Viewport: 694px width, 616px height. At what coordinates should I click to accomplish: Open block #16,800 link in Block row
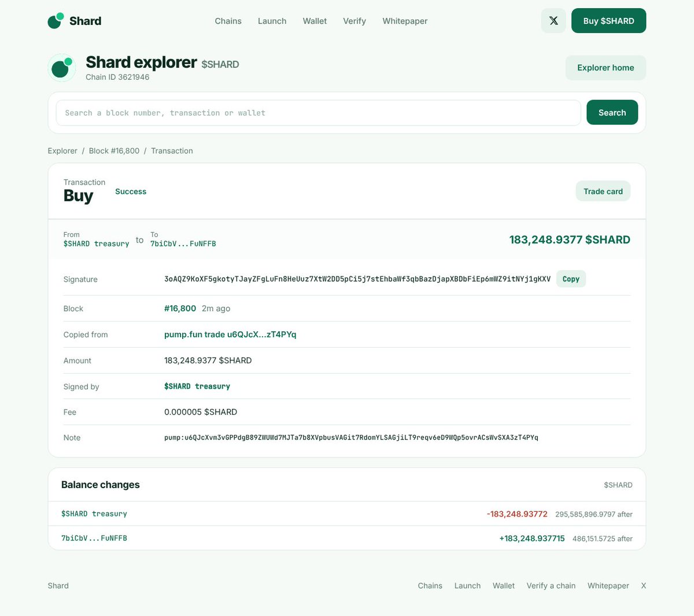pos(180,309)
